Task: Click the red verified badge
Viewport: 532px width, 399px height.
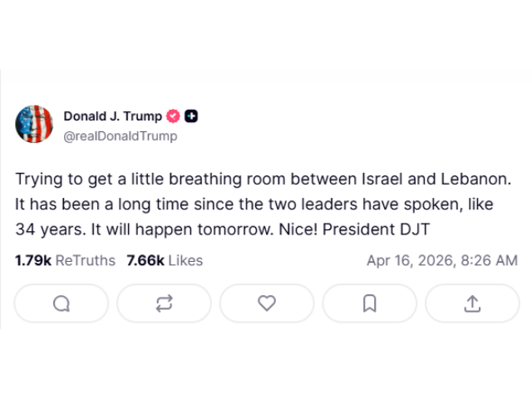Action: (x=174, y=117)
